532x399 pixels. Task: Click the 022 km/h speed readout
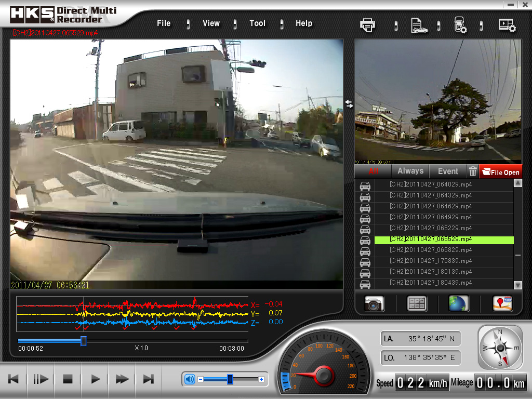click(x=422, y=383)
